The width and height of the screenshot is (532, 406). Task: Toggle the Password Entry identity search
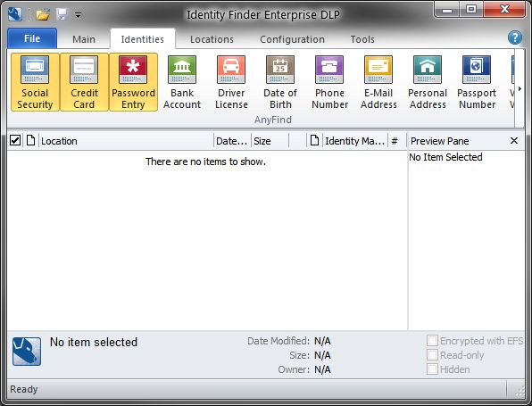pos(133,82)
